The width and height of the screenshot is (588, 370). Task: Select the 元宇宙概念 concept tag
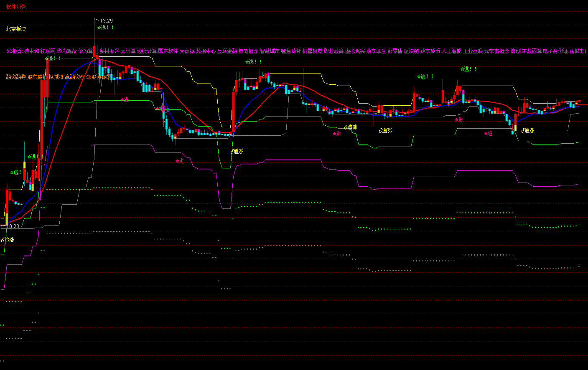point(497,51)
